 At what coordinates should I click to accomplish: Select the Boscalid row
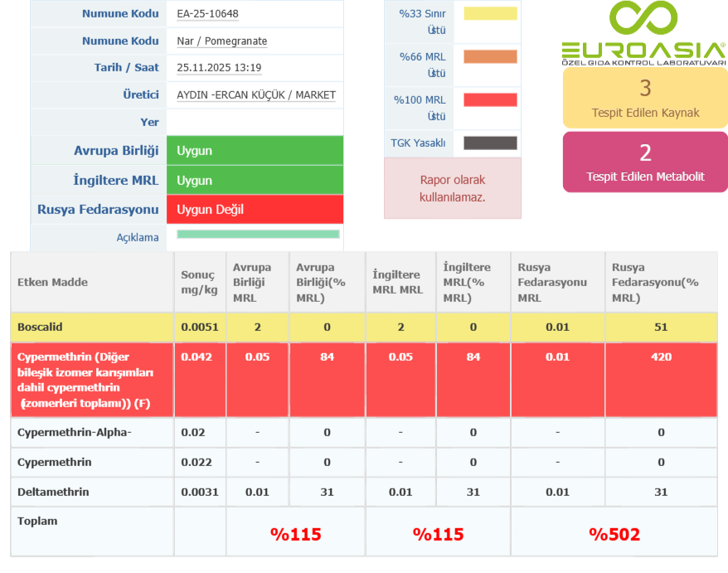(x=41, y=328)
